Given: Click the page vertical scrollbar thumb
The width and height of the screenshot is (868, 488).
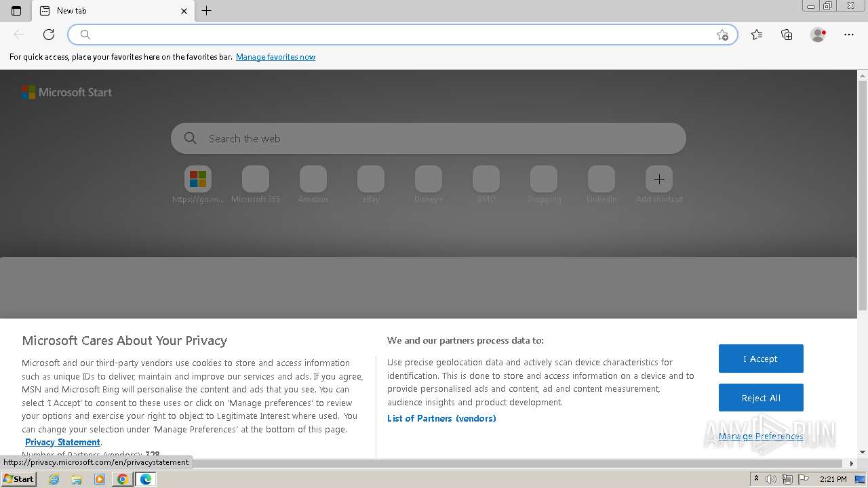Looking at the screenshot, I should pos(863,195).
